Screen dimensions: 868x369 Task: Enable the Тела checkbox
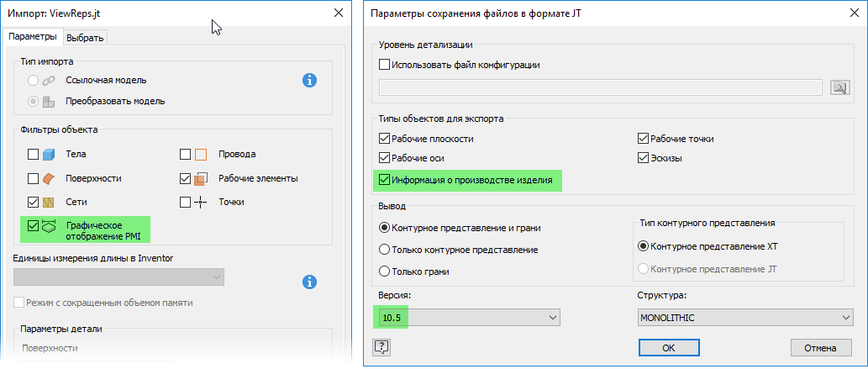click(x=34, y=155)
